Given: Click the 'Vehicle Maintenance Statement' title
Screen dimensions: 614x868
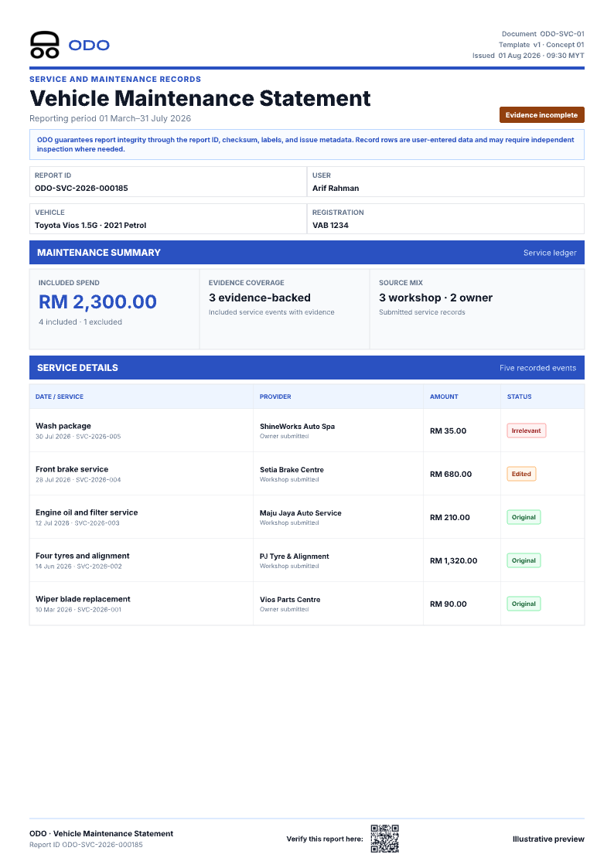Looking at the screenshot, I should (x=200, y=98).
